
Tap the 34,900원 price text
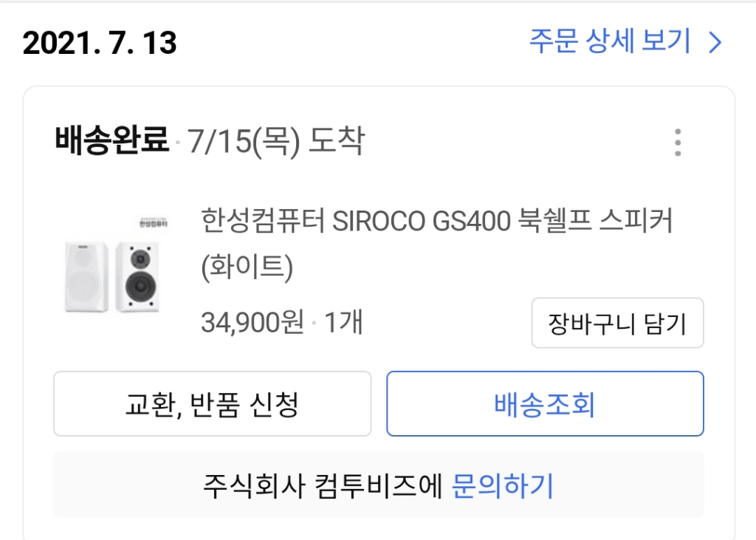[x=252, y=322]
